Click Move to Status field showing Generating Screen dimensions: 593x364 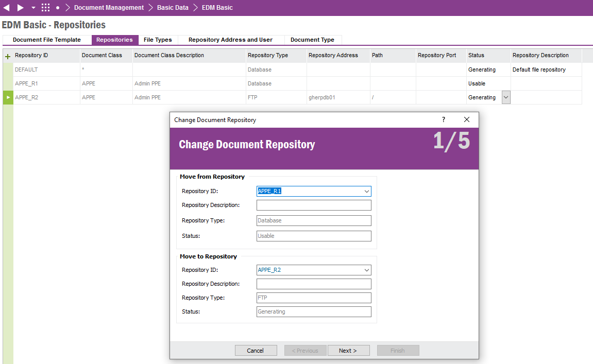314,312
